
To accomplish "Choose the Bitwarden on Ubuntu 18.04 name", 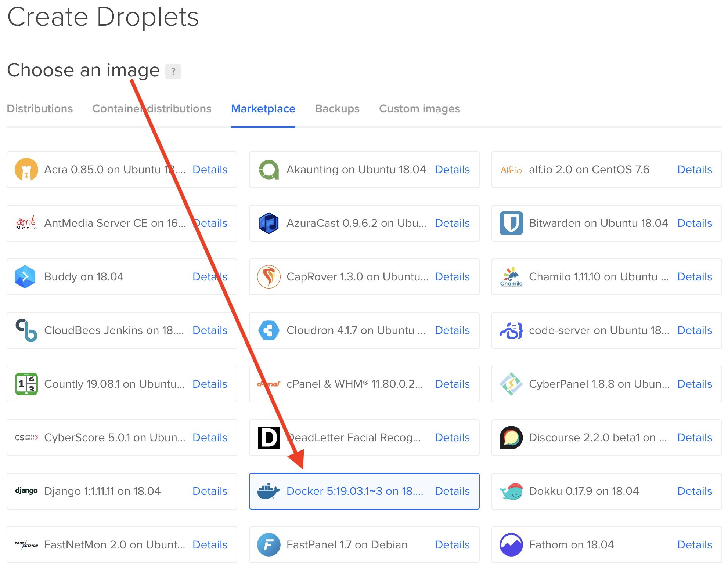I will click(598, 223).
